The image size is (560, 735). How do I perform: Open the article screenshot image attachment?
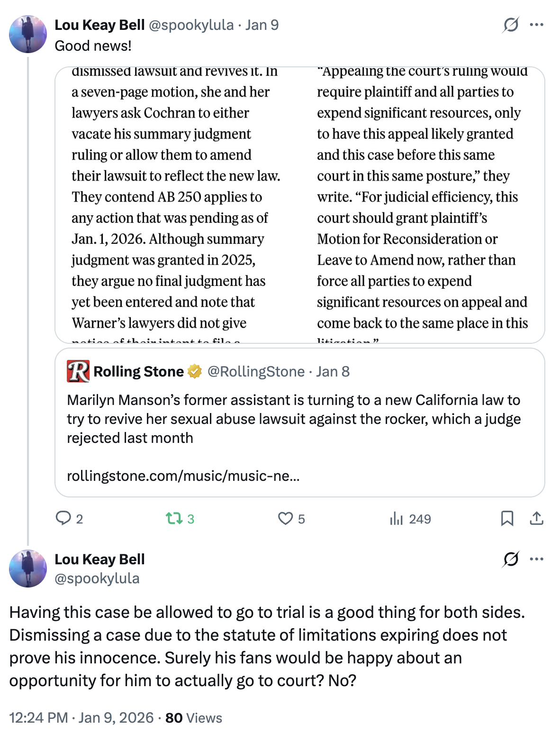pyautogui.click(x=299, y=204)
